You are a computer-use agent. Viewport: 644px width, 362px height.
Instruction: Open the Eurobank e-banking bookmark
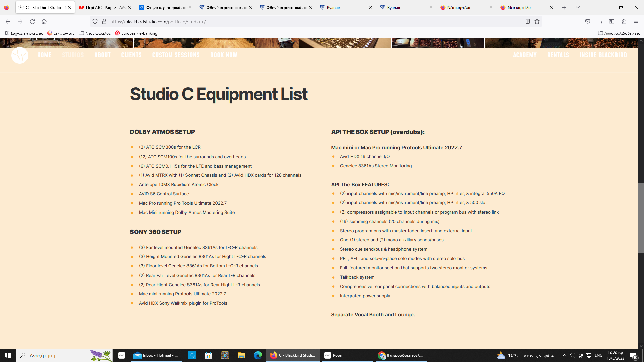(x=136, y=33)
